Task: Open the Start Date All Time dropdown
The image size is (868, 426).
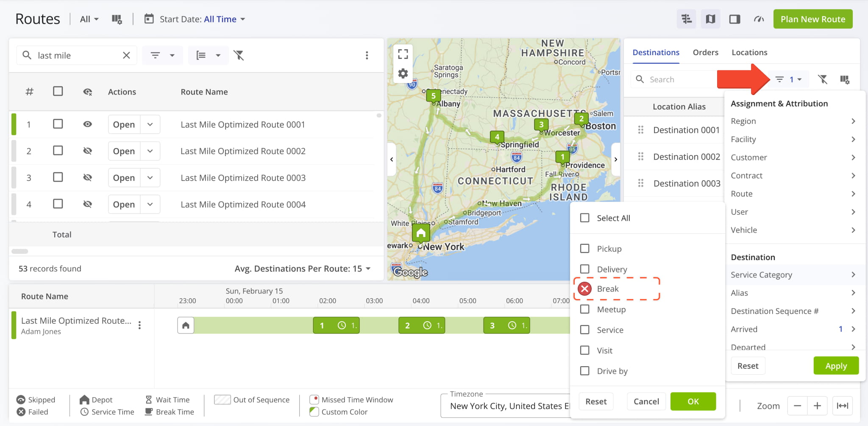Action: point(225,19)
